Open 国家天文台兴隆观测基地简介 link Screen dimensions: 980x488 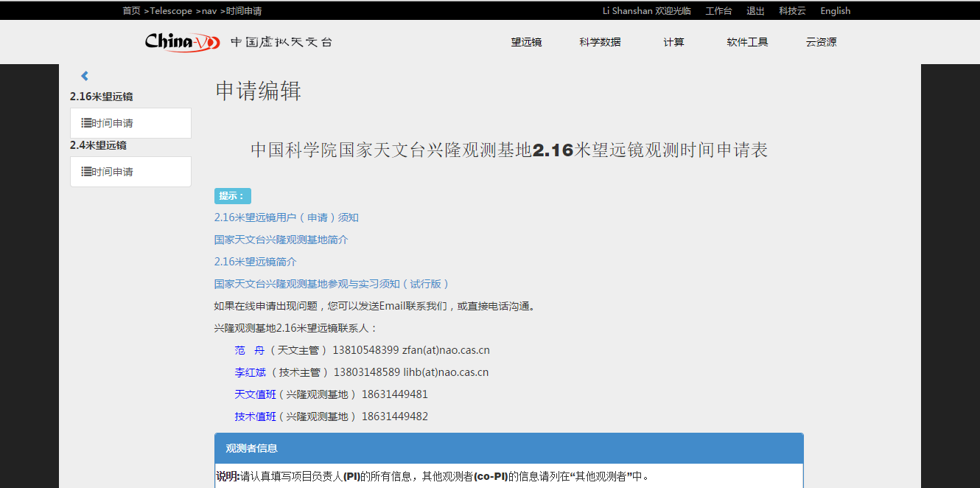pos(281,240)
